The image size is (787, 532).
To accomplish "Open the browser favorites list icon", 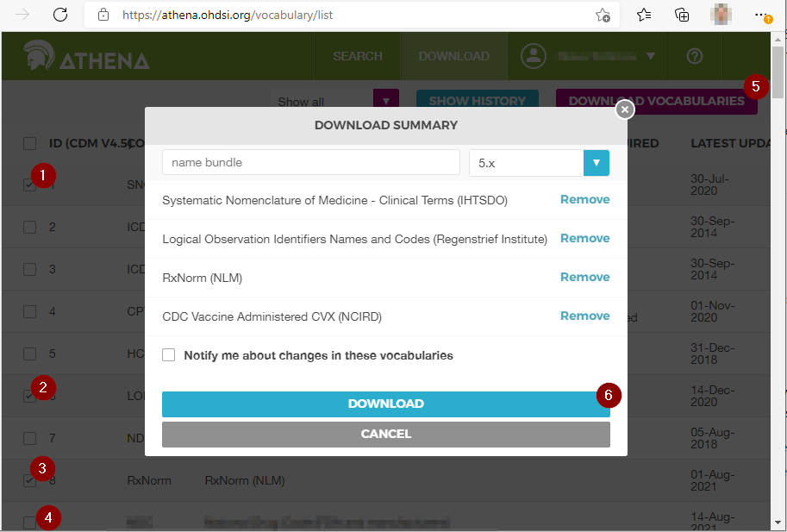I will click(x=643, y=15).
